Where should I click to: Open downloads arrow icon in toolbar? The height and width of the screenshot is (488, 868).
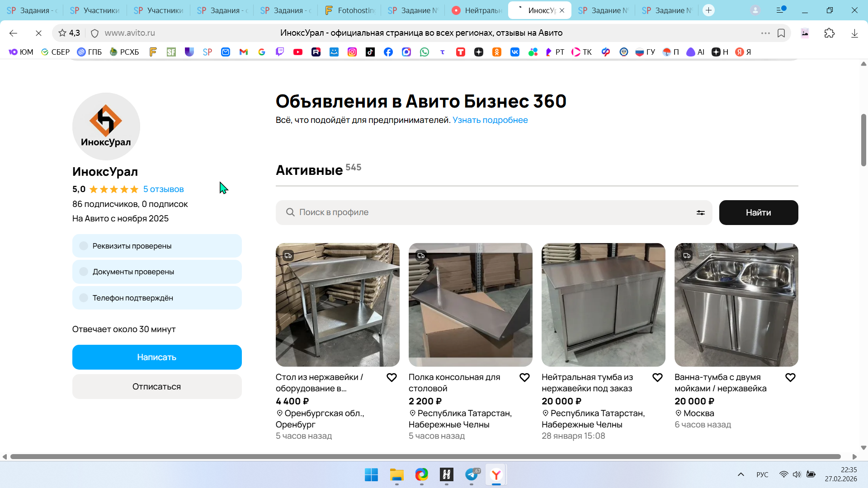[854, 33]
